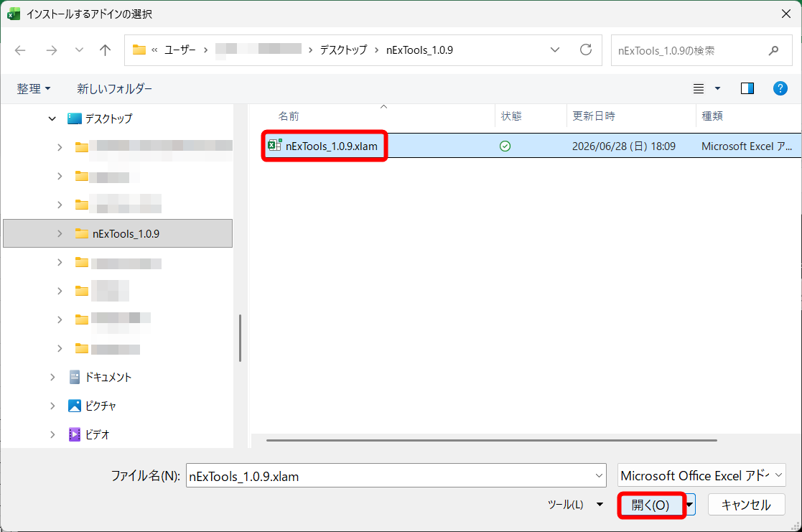Click the ビデオ folder icon
802x532 pixels.
click(74, 434)
